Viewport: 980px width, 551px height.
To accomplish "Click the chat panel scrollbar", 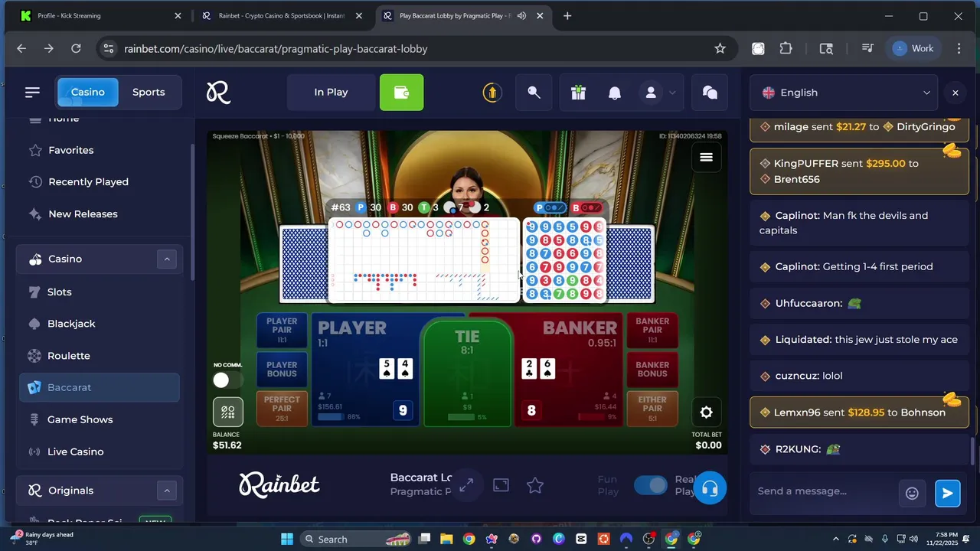I will coord(974,452).
